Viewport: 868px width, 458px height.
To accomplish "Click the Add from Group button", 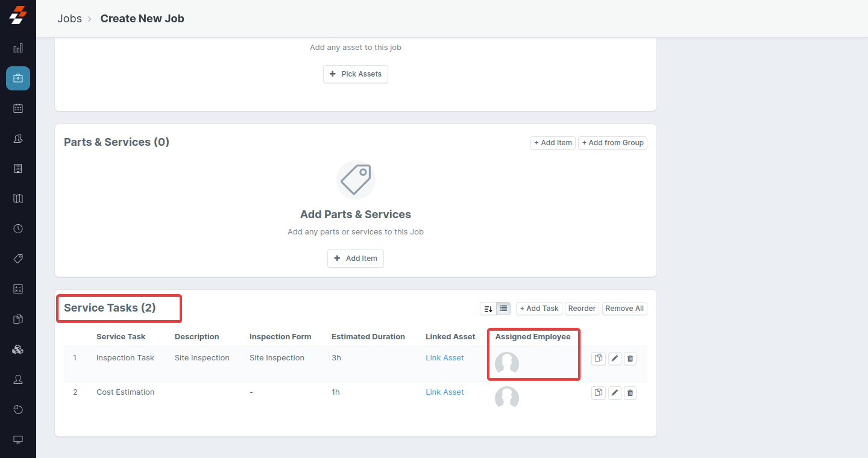I will pos(612,143).
